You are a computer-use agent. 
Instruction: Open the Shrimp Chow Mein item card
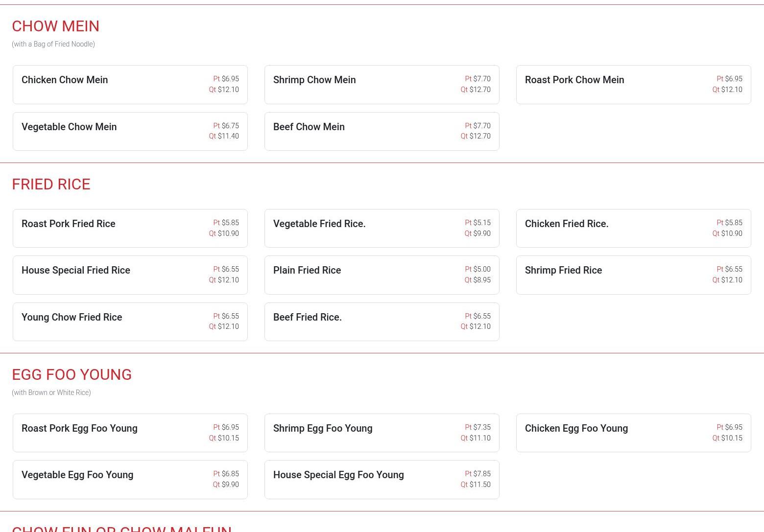tap(382, 85)
